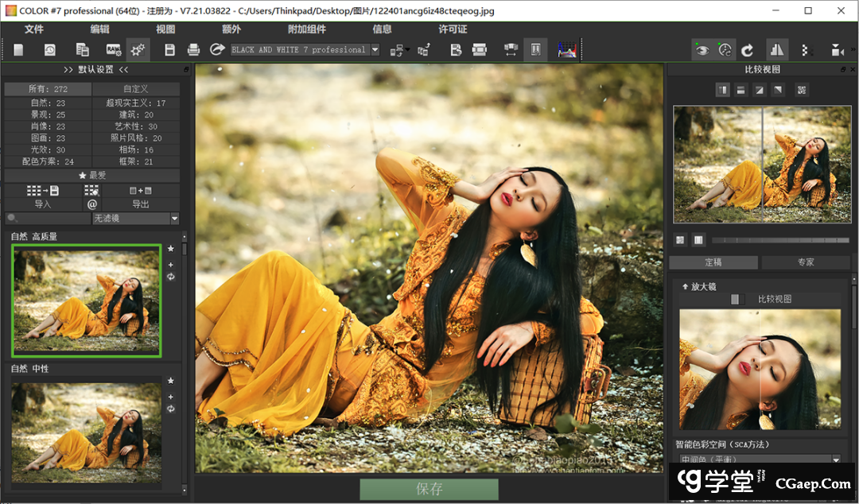Select the diagonal split comparison icon

coord(760,90)
